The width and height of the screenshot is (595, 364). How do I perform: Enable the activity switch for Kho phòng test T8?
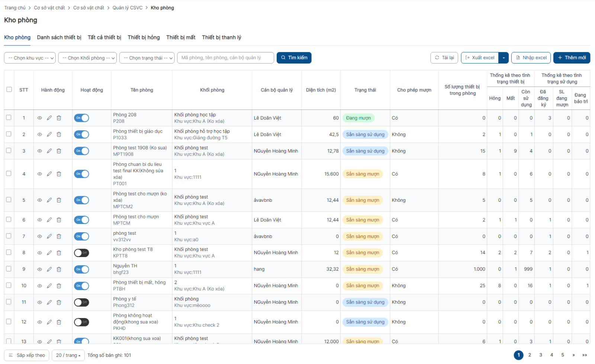(81, 253)
